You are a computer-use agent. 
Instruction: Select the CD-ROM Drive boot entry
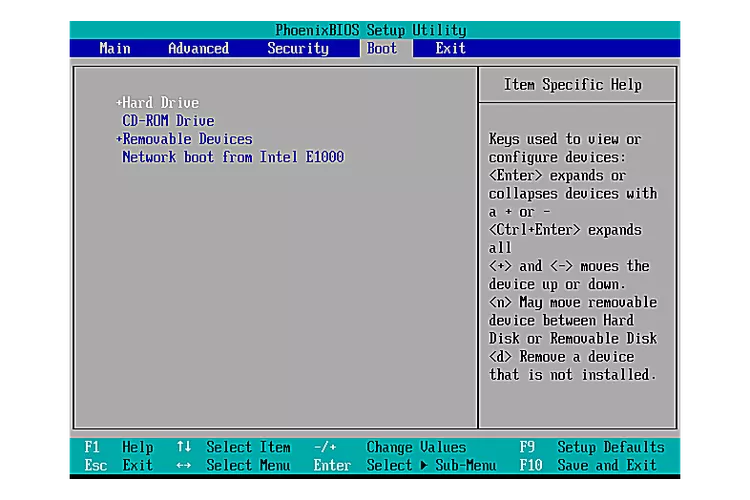pos(168,121)
